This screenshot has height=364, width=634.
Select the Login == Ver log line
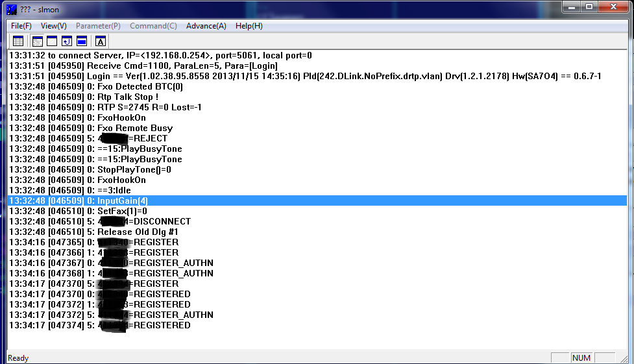[317, 76]
